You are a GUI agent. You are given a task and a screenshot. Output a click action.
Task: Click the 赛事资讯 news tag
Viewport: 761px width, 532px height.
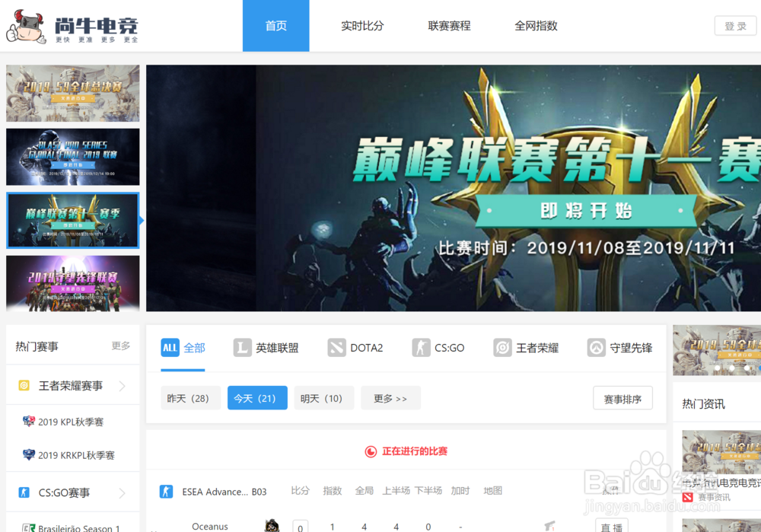click(714, 497)
